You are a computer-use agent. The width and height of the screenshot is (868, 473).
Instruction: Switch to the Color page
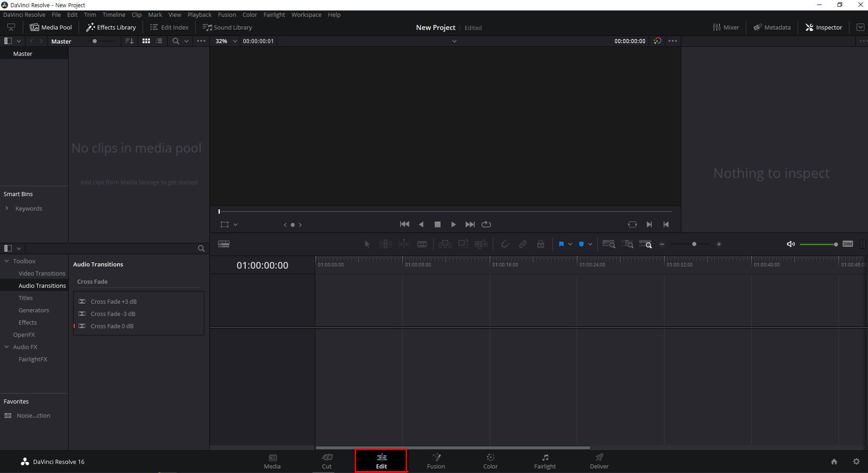coord(491,461)
